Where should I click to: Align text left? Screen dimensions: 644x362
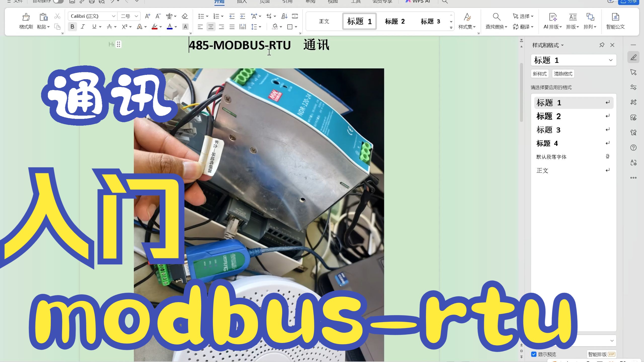200,27
